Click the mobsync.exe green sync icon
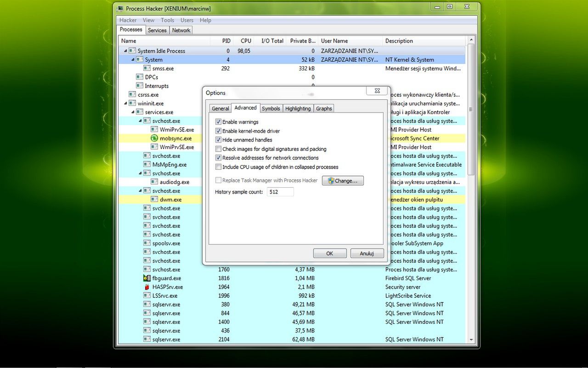Viewport: 588px width, 368px height. [154, 138]
